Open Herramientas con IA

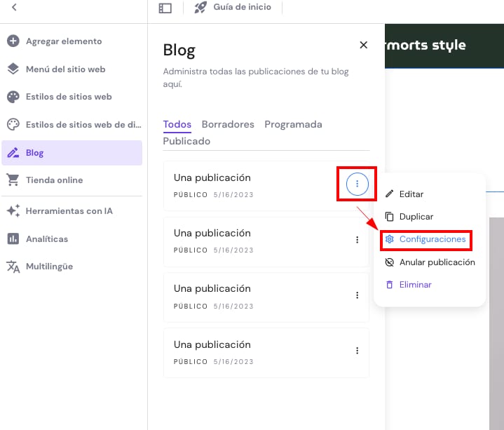coord(69,211)
